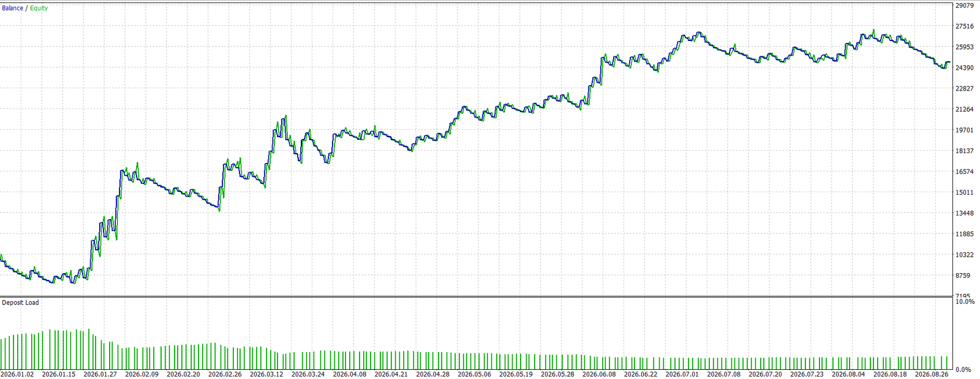Select the 25953 axis value

(965, 47)
